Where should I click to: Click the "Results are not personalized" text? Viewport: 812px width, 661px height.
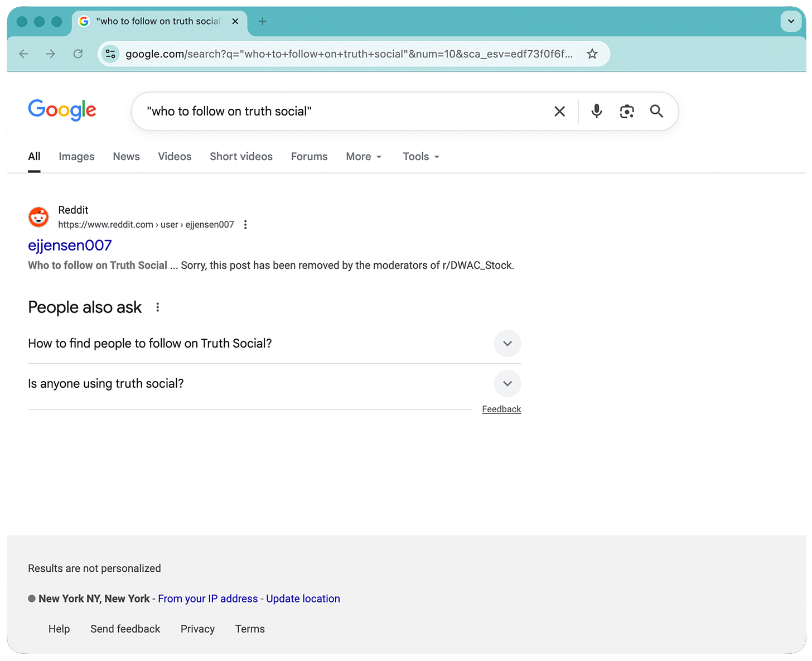(94, 568)
